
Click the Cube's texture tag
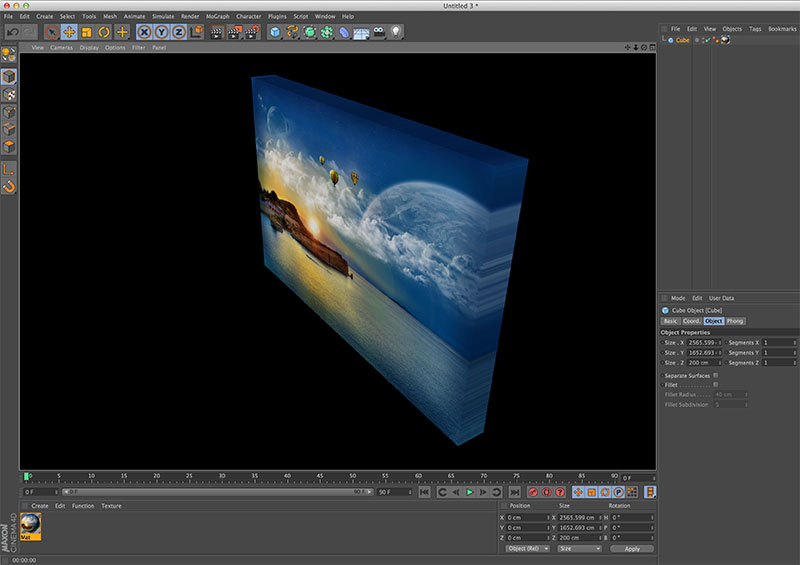[x=725, y=40]
